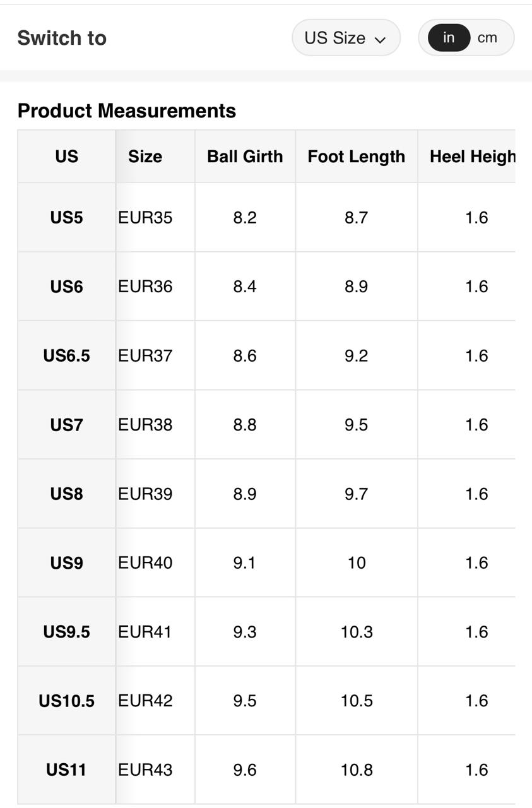Open the US Size dropdown

pyautogui.click(x=345, y=38)
